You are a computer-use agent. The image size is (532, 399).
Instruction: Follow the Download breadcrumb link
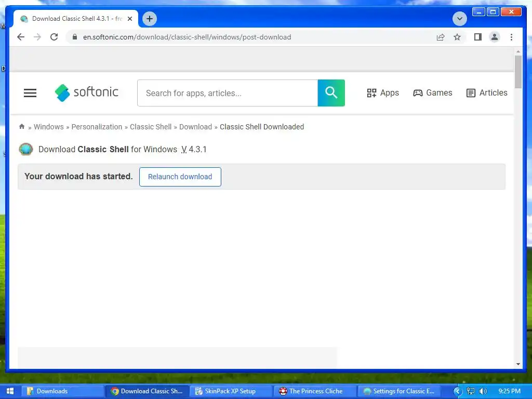[195, 127]
